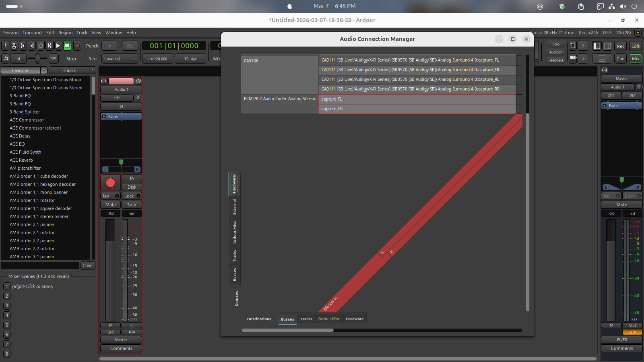This screenshot has height=362, width=644.
Task: Open the Transport menu
Action: [32, 33]
